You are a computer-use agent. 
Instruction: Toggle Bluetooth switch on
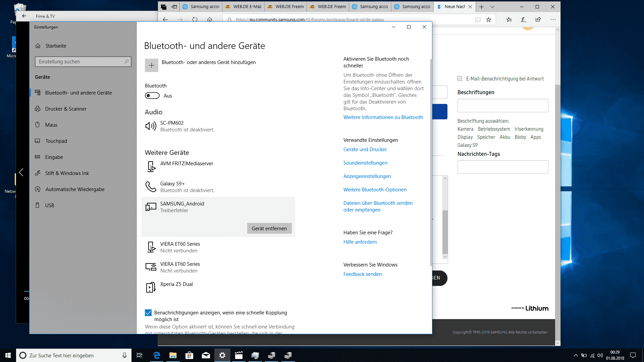152,96
